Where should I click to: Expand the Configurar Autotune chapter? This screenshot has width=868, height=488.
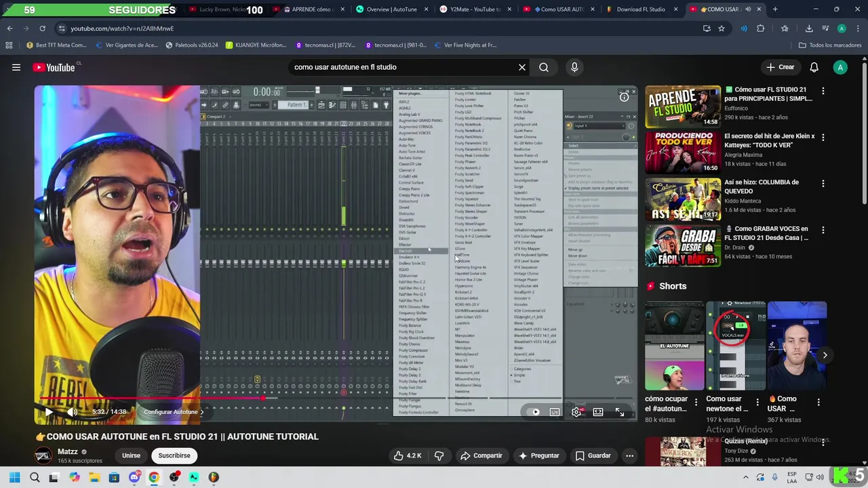173,412
